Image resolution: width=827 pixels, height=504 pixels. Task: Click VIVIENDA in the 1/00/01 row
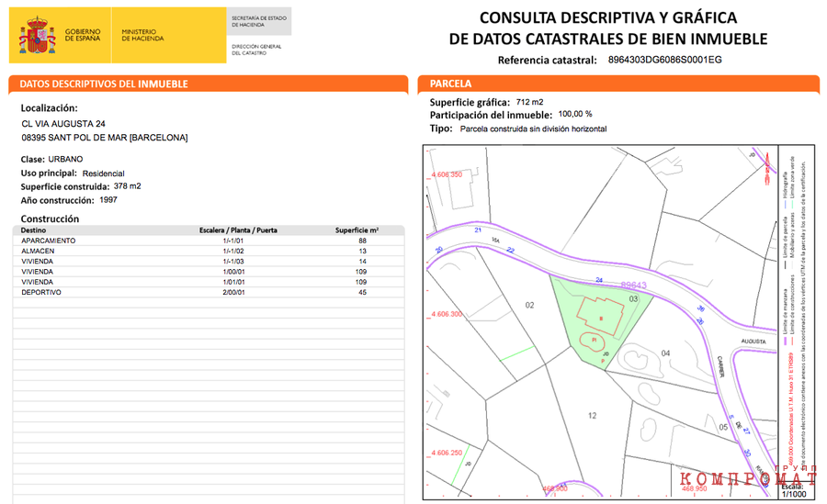37,272
